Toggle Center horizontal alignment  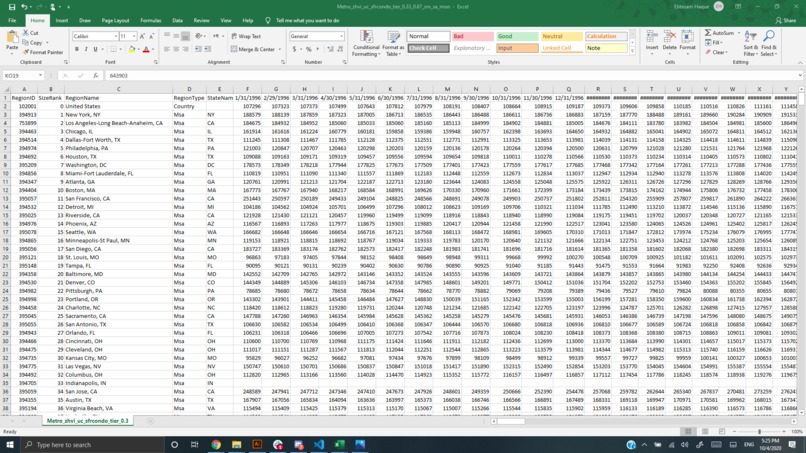tap(176, 49)
